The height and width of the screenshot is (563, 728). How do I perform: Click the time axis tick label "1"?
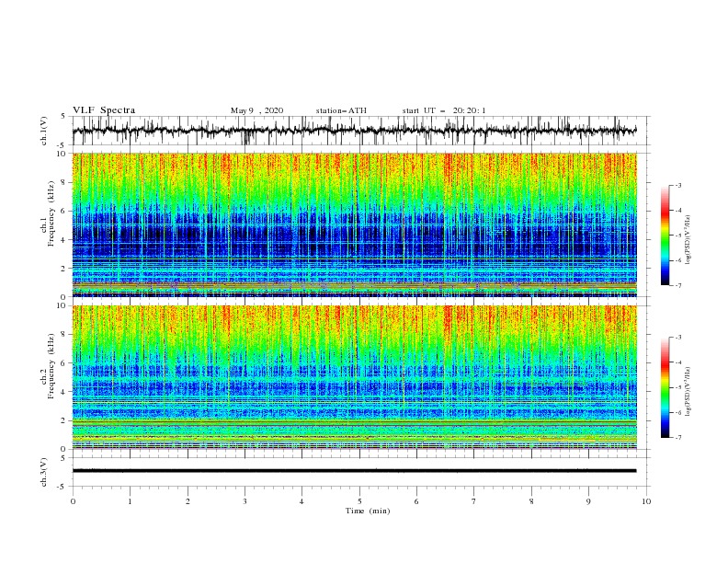tap(130, 501)
